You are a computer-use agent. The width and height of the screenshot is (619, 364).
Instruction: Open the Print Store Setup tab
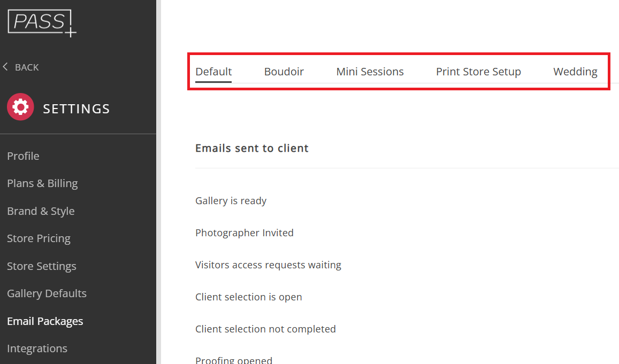[x=478, y=72]
